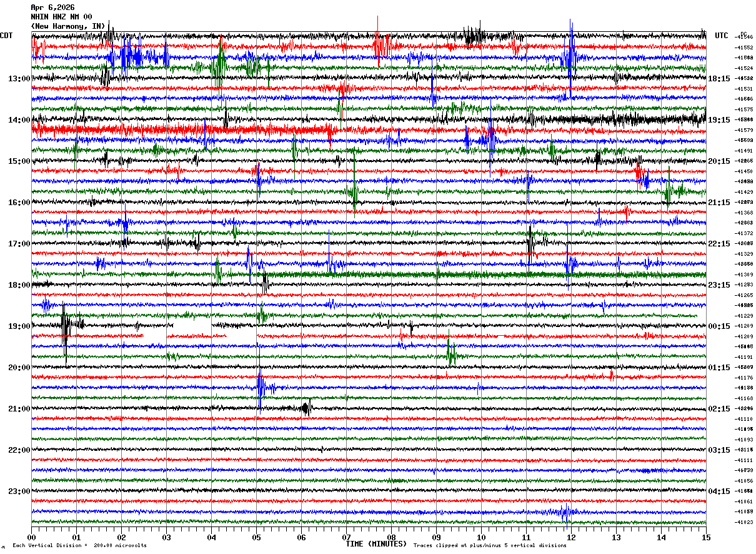Click the 18:15 UTC time label
The image size is (756, 554).
point(719,79)
